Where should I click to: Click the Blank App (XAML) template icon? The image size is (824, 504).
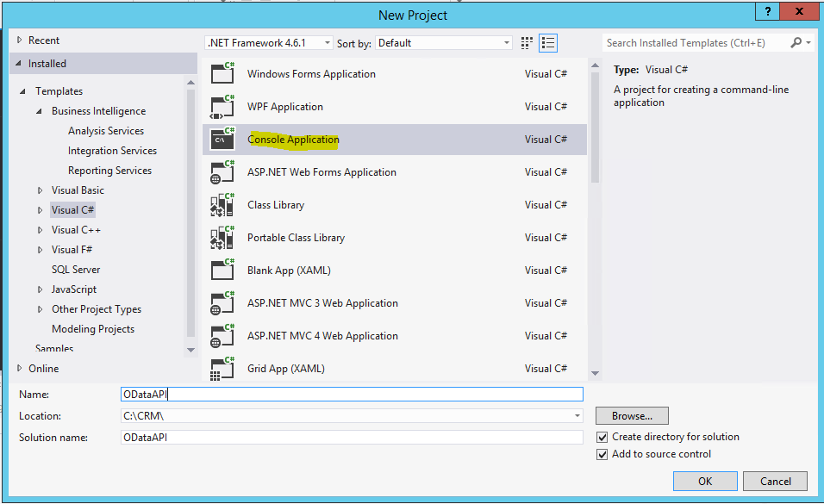[x=222, y=271]
